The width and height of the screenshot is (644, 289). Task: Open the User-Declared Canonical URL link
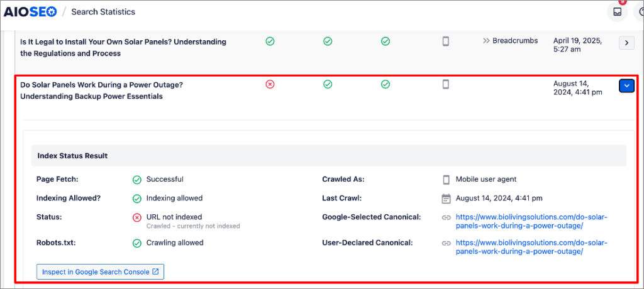(531, 247)
